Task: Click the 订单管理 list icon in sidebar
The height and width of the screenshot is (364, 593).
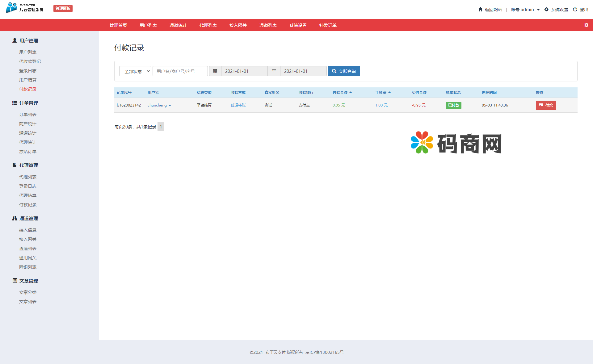Action: tap(15, 103)
